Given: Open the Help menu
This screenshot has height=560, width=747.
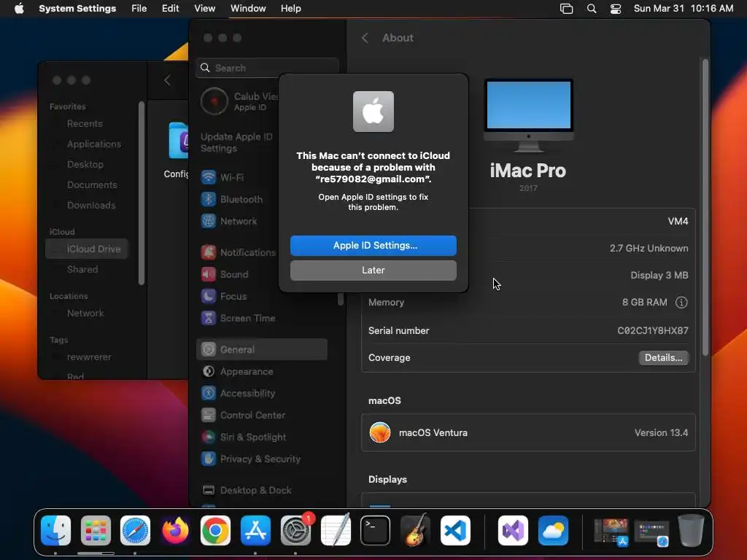Looking at the screenshot, I should click(290, 9).
